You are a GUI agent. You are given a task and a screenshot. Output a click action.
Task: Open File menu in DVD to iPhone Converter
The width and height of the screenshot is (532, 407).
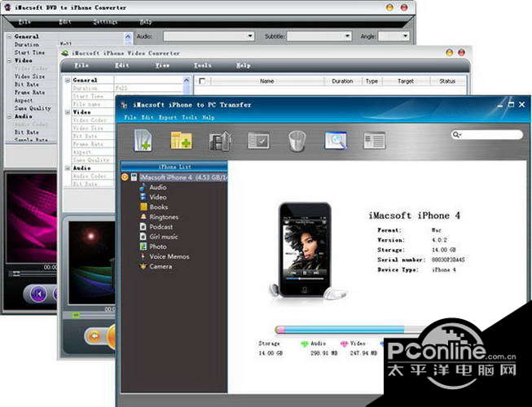(x=24, y=22)
